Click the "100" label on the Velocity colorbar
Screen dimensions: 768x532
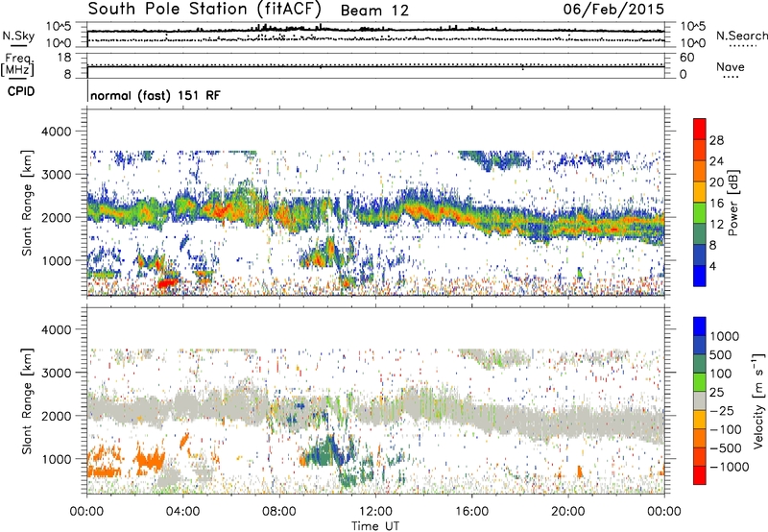click(x=721, y=374)
